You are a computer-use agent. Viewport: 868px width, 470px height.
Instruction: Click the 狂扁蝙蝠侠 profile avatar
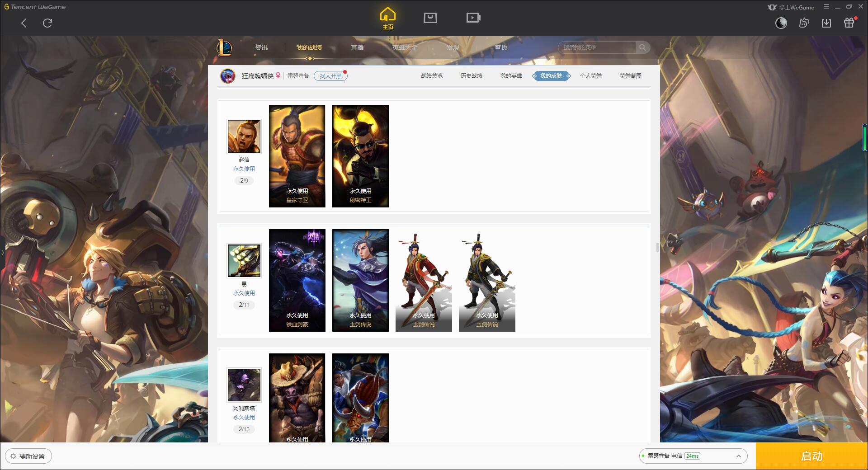[x=228, y=76]
